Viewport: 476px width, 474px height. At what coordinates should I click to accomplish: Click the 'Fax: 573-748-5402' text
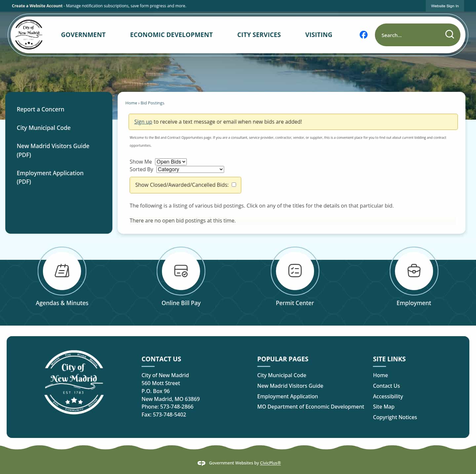pos(164,415)
